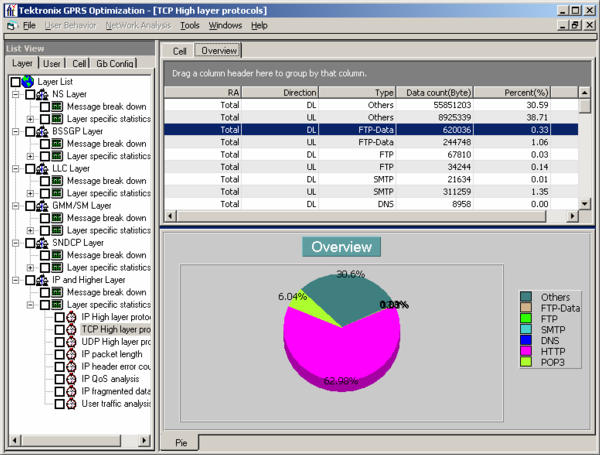The height and width of the screenshot is (455, 600).
Task: Open the Windows menu
Action: (x=225, y=26)
